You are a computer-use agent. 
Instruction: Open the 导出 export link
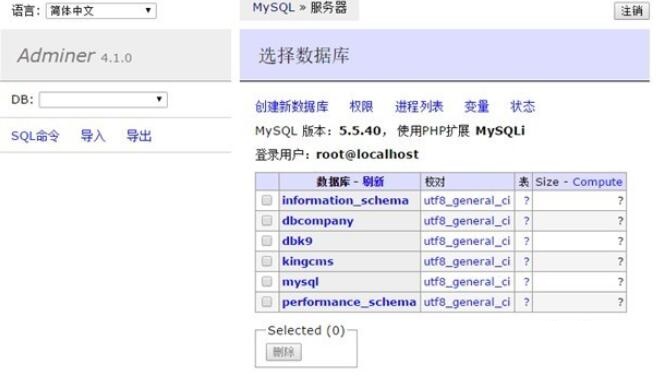coord(139,136)
